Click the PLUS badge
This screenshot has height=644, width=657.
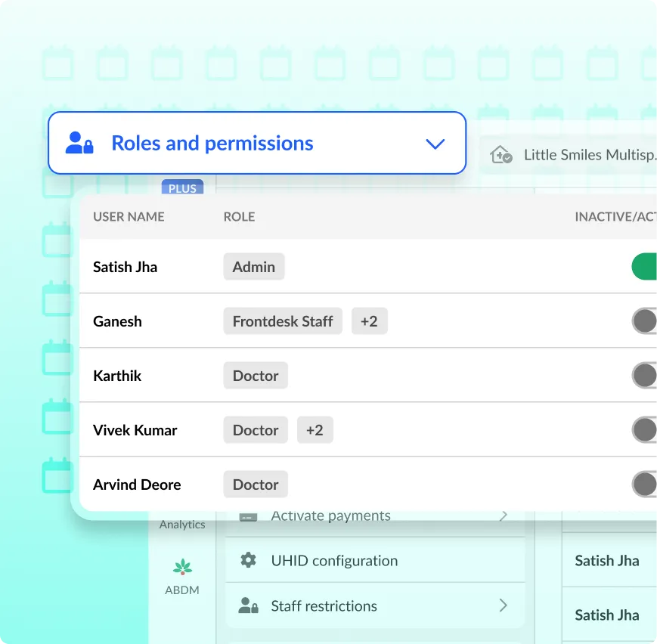click(182, 187)
